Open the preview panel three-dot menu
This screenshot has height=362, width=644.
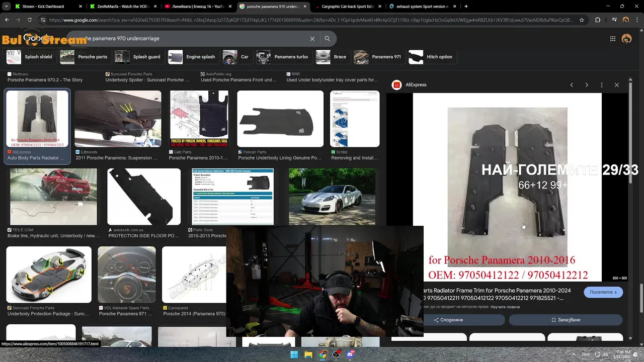pos(601,85)
